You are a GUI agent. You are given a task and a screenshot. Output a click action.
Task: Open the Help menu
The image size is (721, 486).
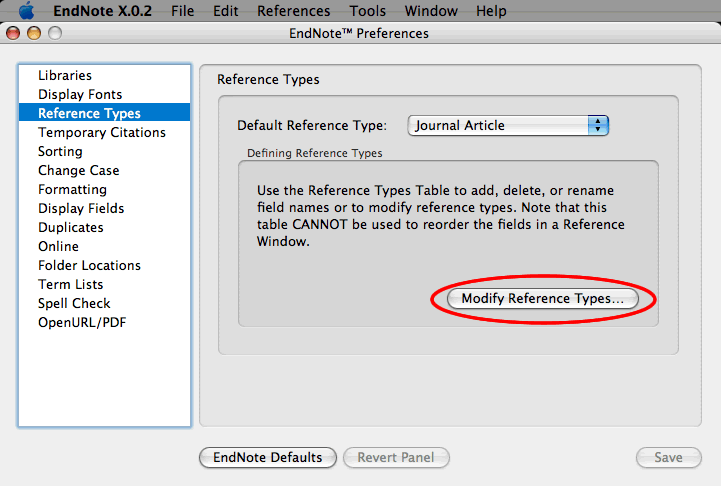click(491, 11)
